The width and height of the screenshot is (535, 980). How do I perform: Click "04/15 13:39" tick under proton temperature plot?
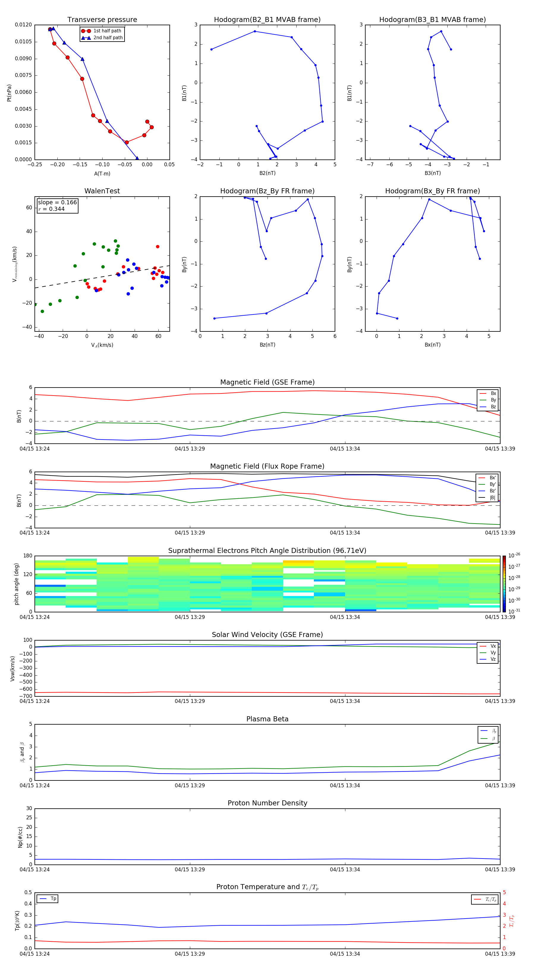pyautogui.click(x=500, y=954)
